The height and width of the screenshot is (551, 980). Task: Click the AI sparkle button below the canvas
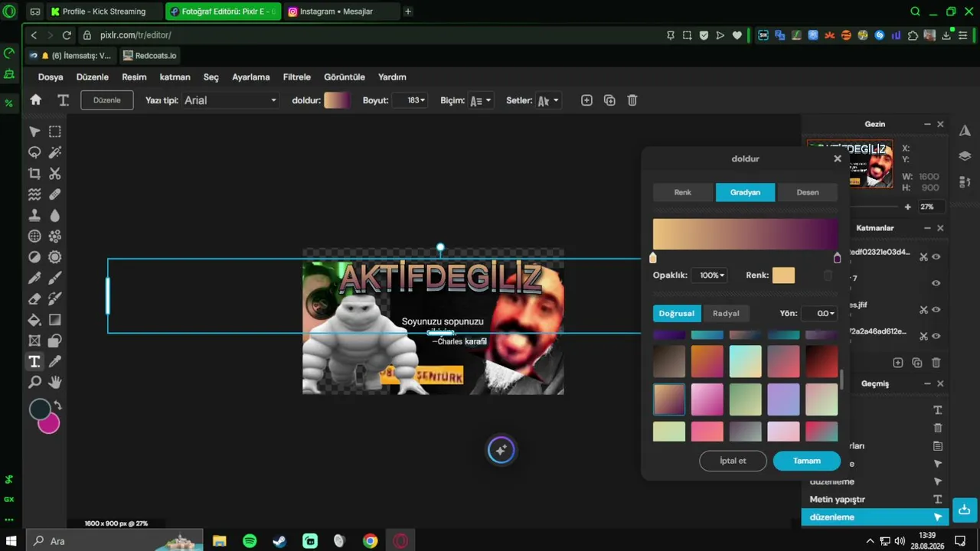501,451
